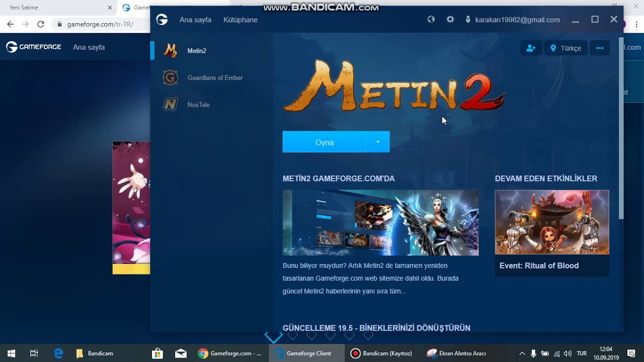Click the pink banner image on the website
644x362 pixels.
[131, 208]
